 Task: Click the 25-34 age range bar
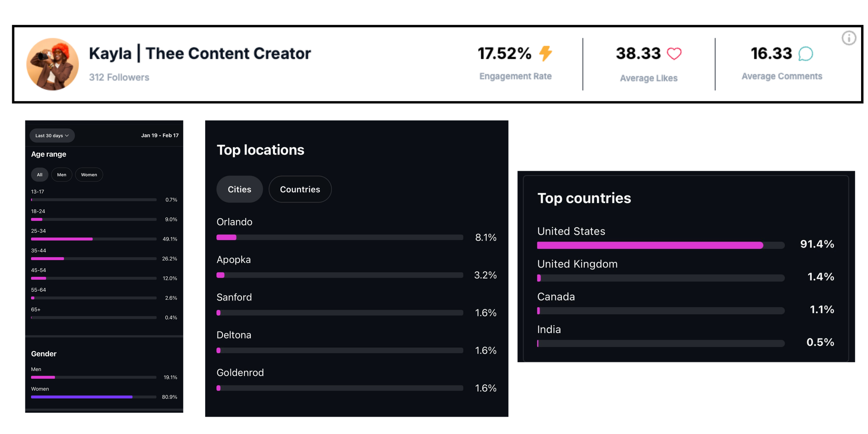pyautogui.click(x=93, y=239)
